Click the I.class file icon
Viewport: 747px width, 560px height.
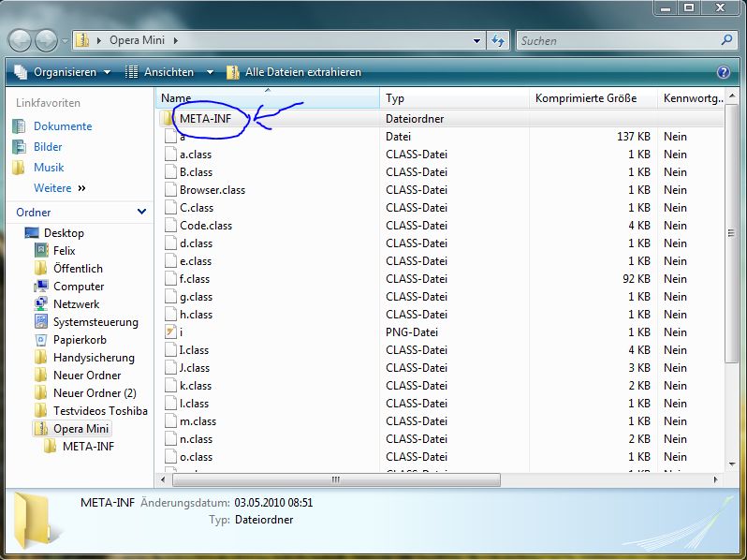(x=170, y=350)
